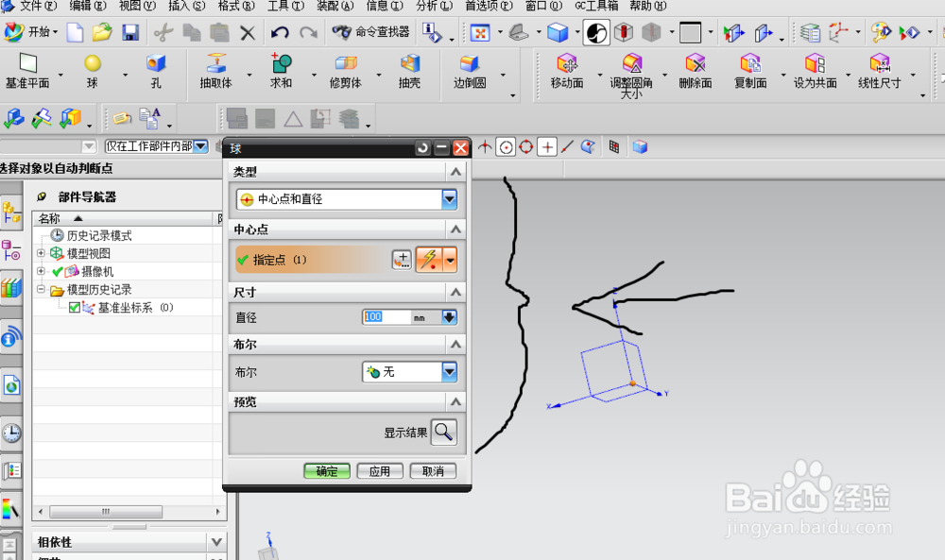This screenshot has height=560, width=945.
Task: Select the Trim Body (修剪体) tool
Action: 345,72
